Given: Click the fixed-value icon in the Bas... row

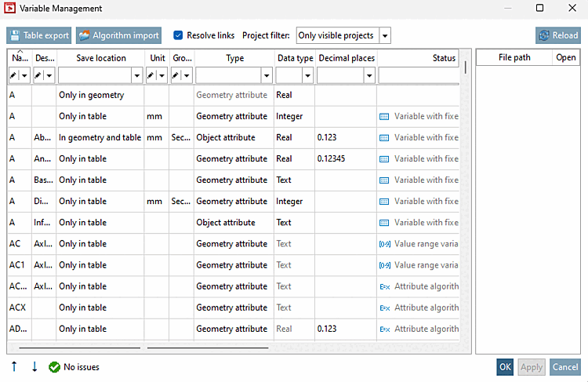Looking at the screenshot, I should (384, 180).
